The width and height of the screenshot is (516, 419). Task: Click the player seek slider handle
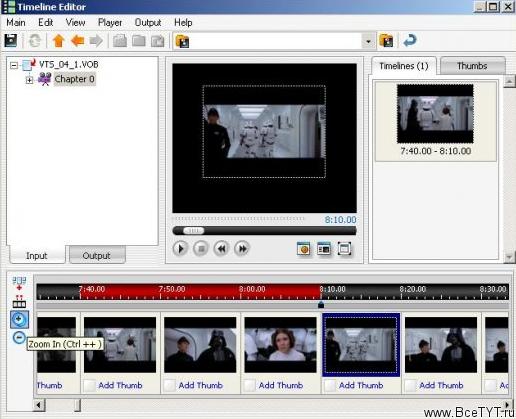tap(193, 231)
